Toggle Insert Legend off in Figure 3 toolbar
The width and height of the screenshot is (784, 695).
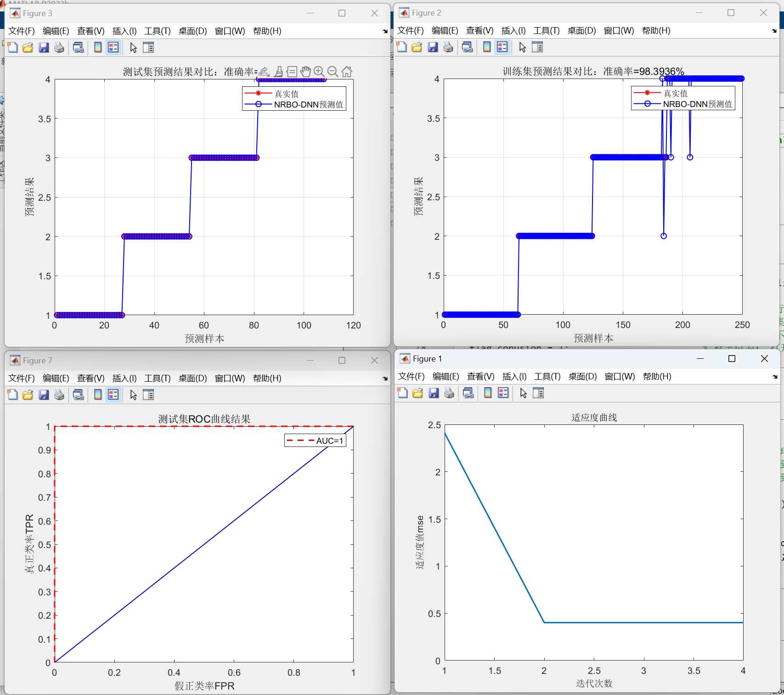tap(113, 48)
